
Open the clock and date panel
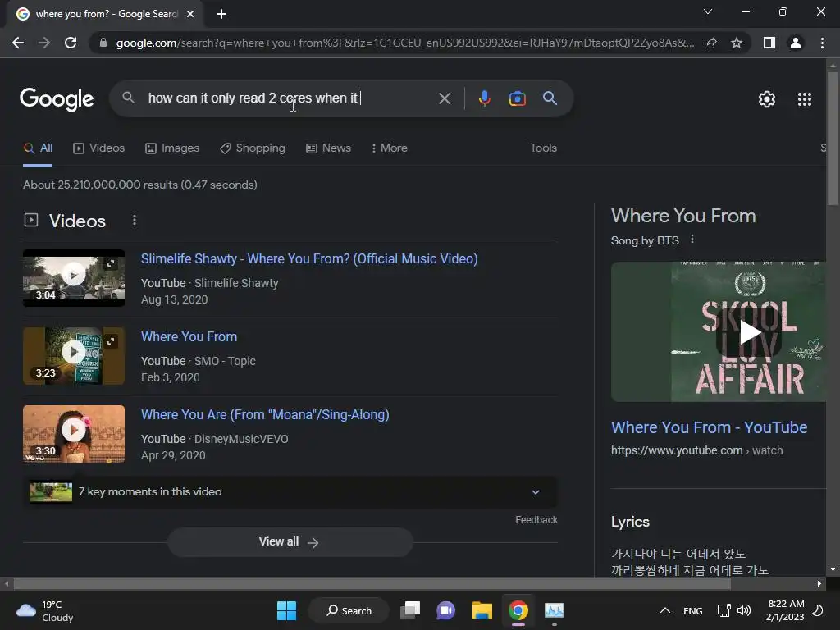click(785, 610)
